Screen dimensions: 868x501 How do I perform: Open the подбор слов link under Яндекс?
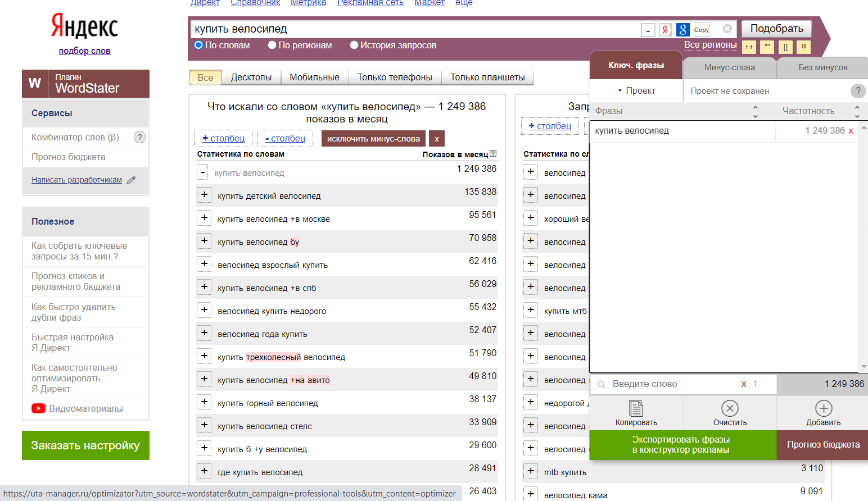click(84, 51)
